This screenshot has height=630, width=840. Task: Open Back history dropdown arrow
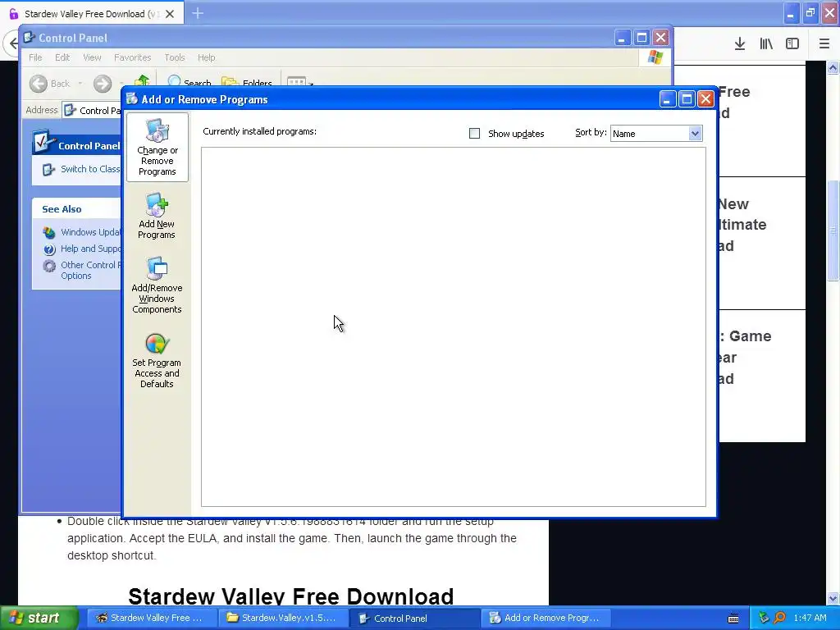pyautogui.click(x=80, y=84)
